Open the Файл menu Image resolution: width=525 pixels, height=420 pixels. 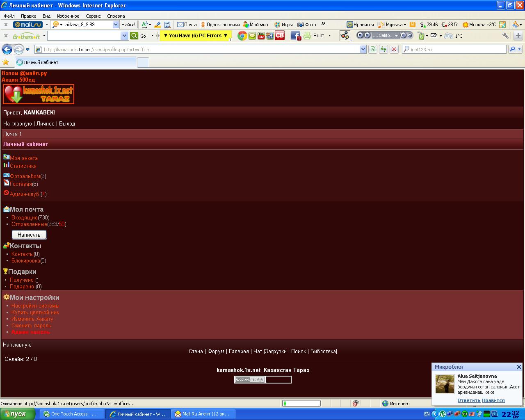[9, 16]
